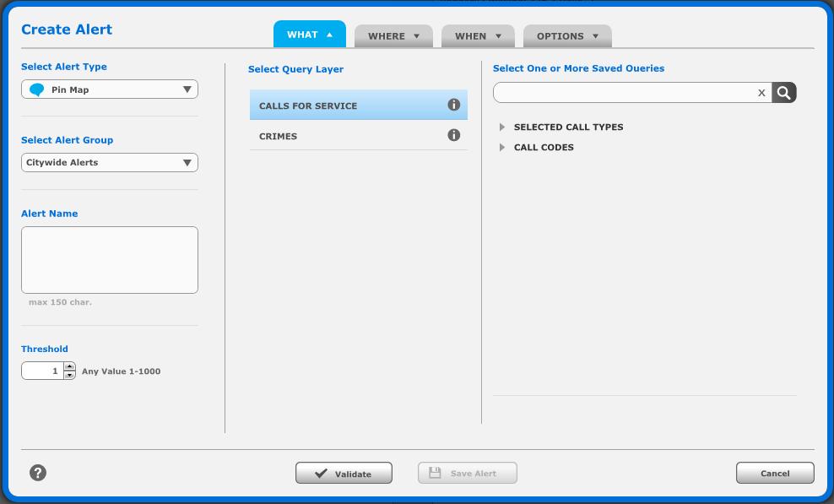Switch to the WHEN tab
834x504 pixels.
pyautogui.click(x=478, y=36)
